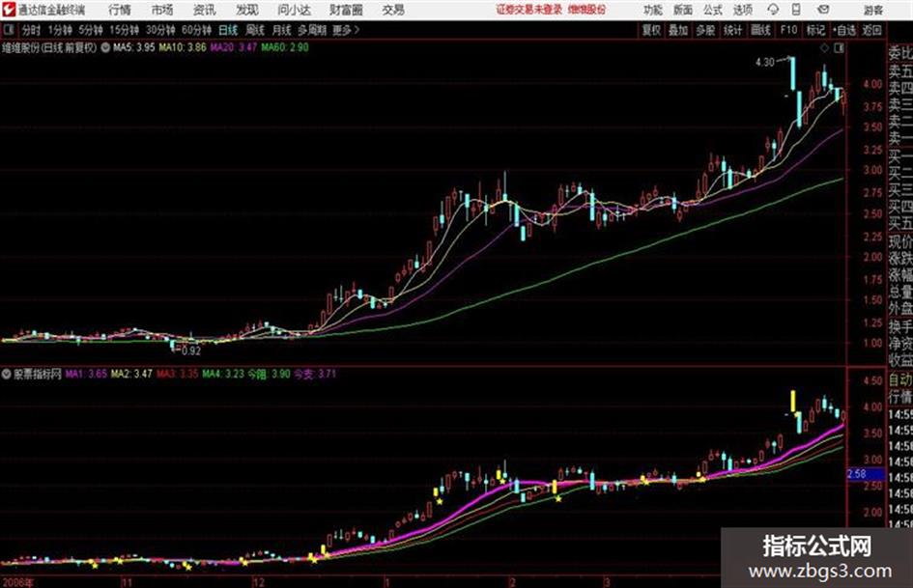The image size is (913, 588).
Task: Switch to 60分钟 chart period
Action: coord(197,30)
